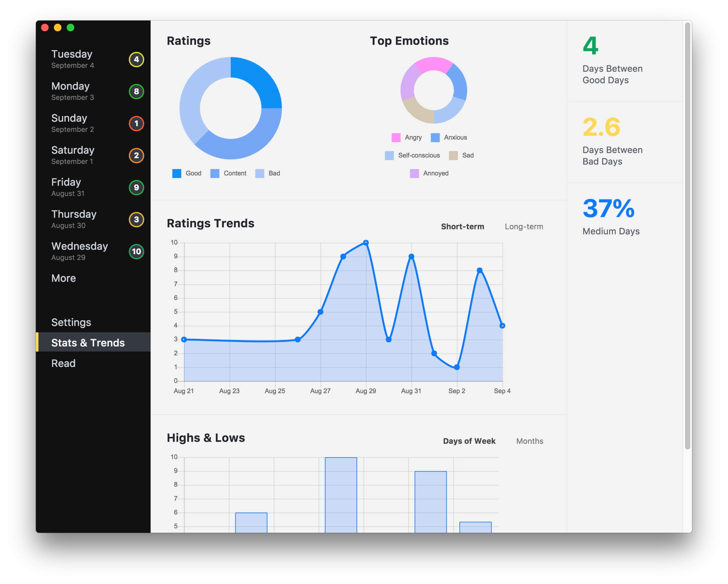Toggle the Good series in Ratings legend
The height and width of the screenshot is (584, 728).
tap(187, 173)
